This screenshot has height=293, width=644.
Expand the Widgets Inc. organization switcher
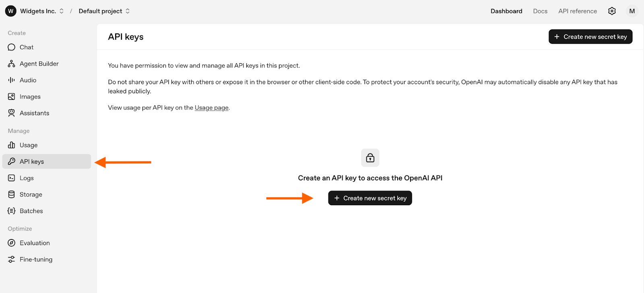coord(42,11)
